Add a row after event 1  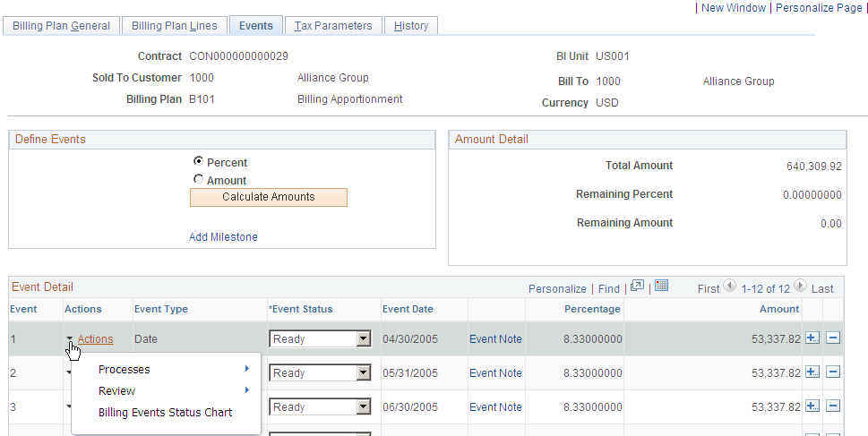[x=812, y=338]
